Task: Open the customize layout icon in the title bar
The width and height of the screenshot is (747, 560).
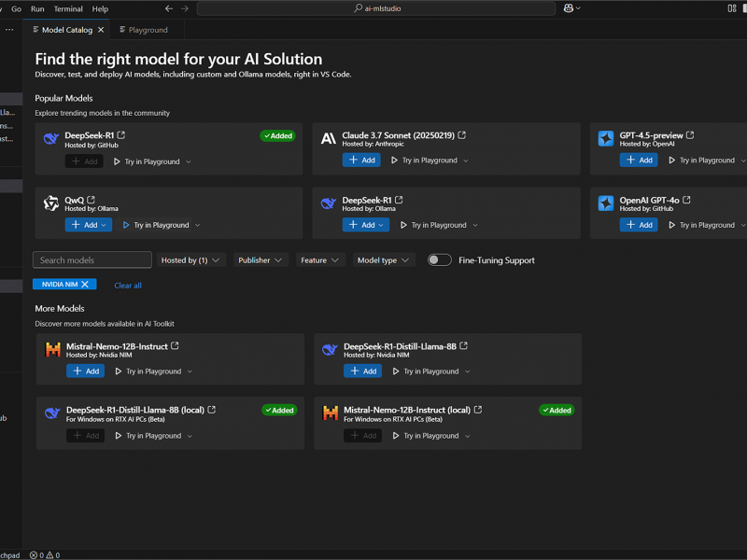Action: tap(732, 7)
